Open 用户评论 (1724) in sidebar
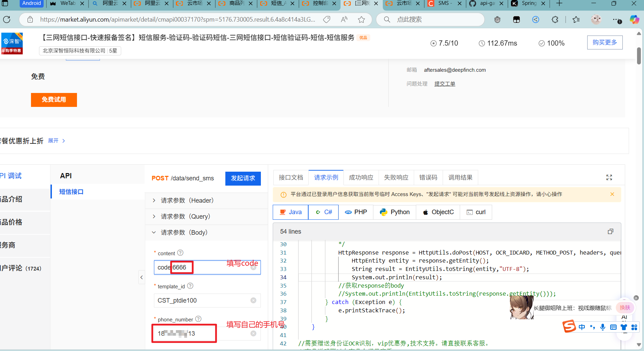The height and width of the screenshot is (351, 644). coord(21,268)
